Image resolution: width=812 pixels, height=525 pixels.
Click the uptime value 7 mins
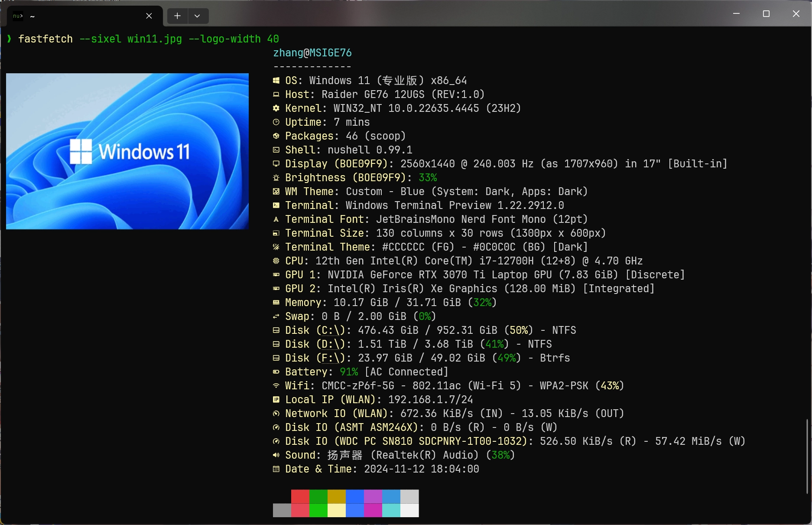click(x=352, y=122)
